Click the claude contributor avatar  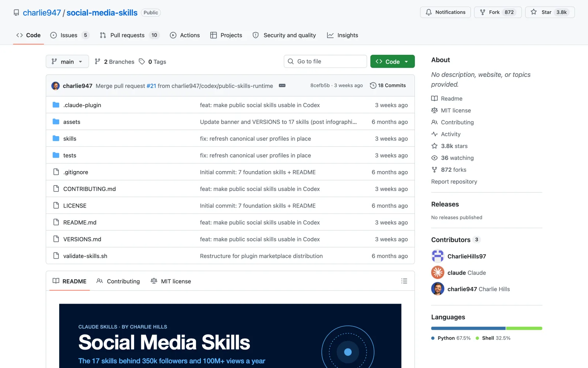(x=438, y=272)
